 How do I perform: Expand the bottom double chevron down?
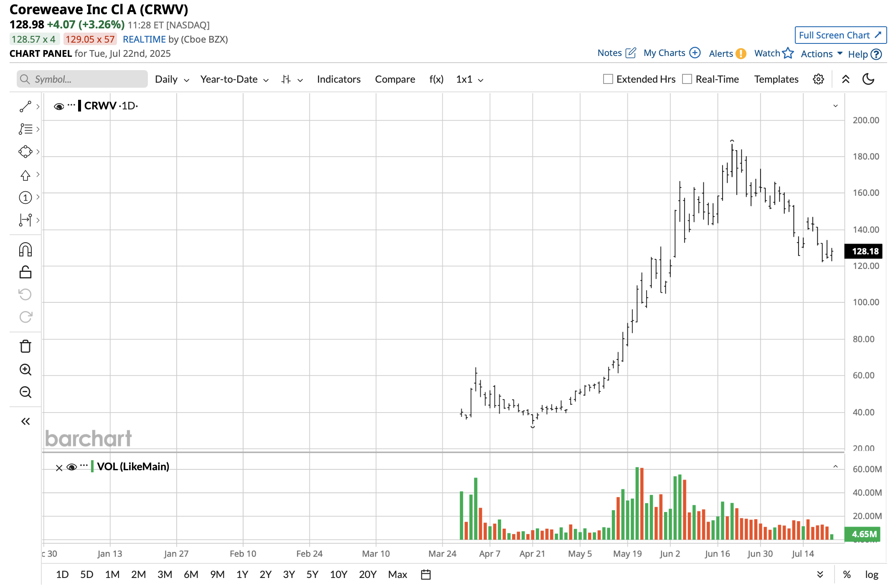(x=820, y=575)
